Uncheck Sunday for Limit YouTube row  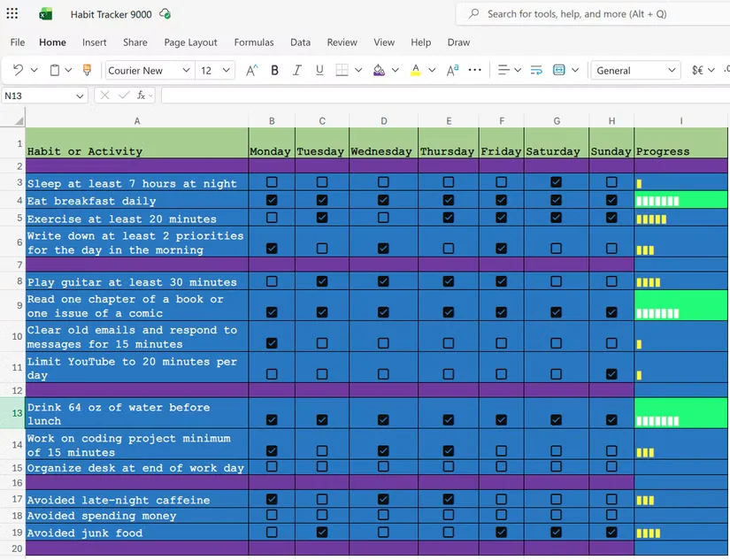(x=611, y=374)
